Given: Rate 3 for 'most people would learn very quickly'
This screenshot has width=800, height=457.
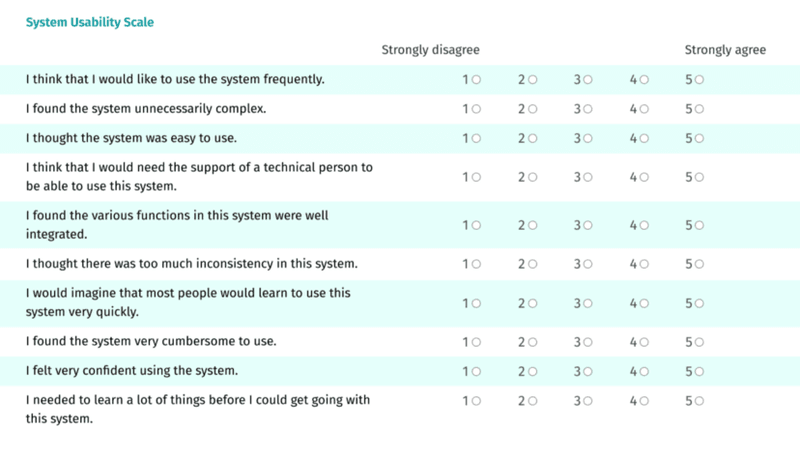Looking at the screenshot, I should coord(588,303).
